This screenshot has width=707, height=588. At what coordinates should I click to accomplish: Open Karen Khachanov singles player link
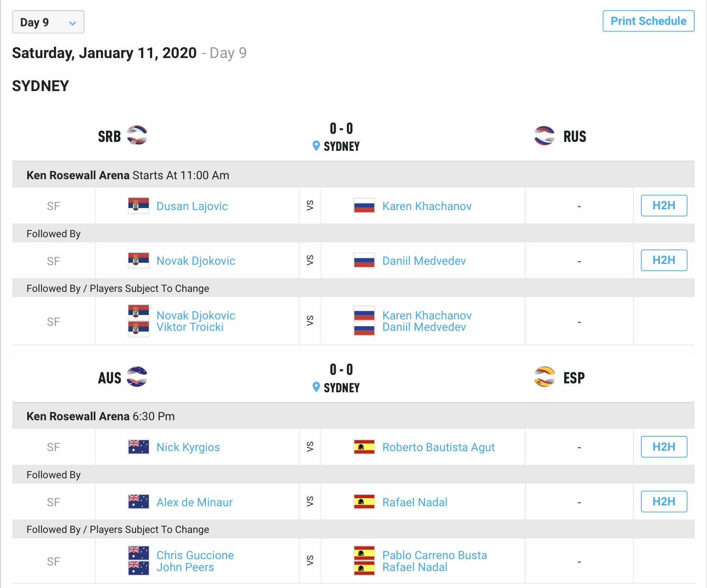(x=426, y=206)
